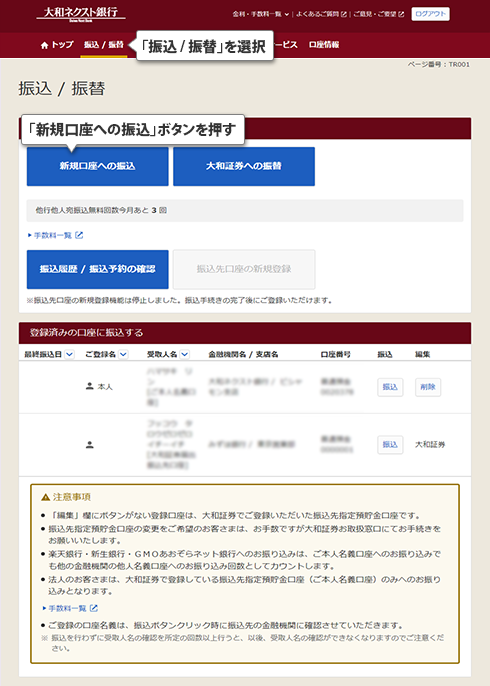Click external-link icon in the 注意事項 box
The image size is (490, 686).
coord(94,608)
